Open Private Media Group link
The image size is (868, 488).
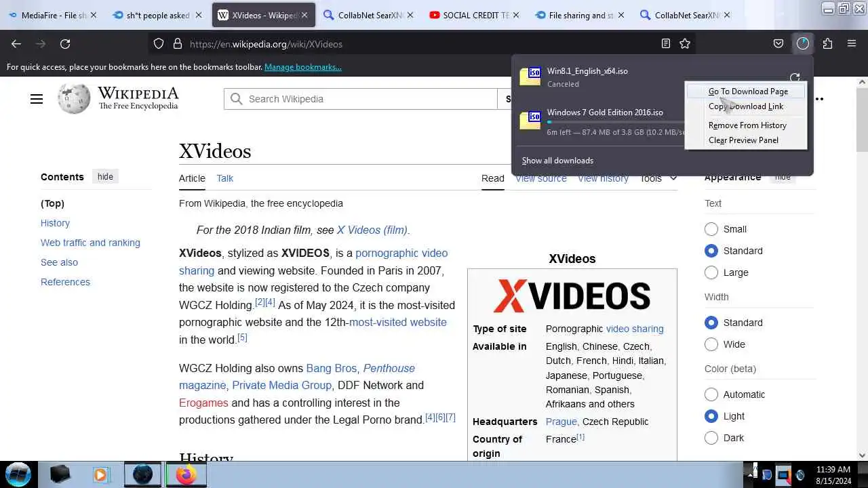click(x=281, y=385)
